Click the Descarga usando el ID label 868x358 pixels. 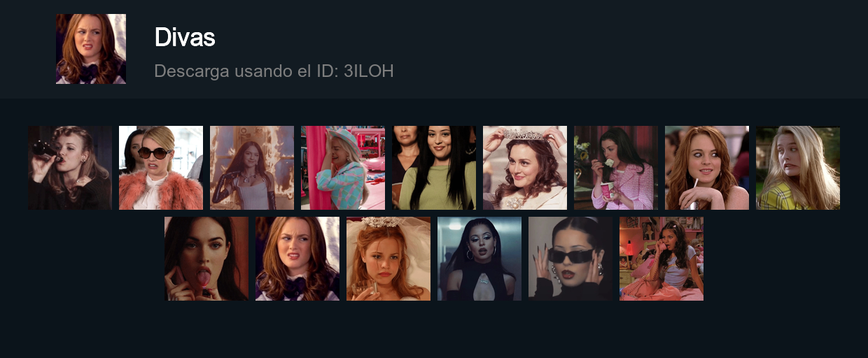tap(247, 71)
